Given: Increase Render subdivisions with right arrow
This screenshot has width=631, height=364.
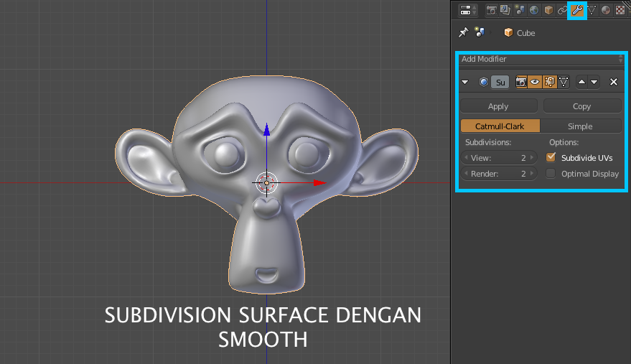Looking at the screenshot, I should [532, 174].
